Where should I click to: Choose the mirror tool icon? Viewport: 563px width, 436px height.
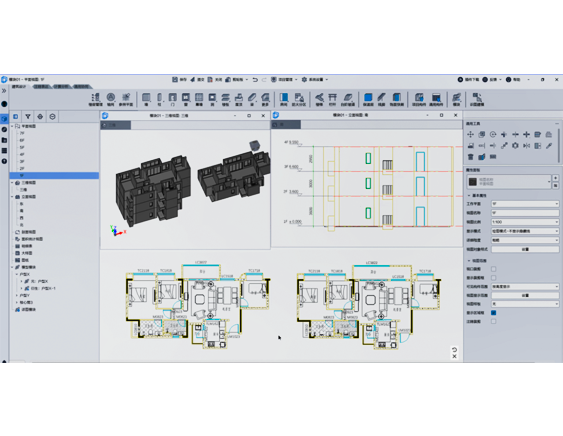(526, 145)
